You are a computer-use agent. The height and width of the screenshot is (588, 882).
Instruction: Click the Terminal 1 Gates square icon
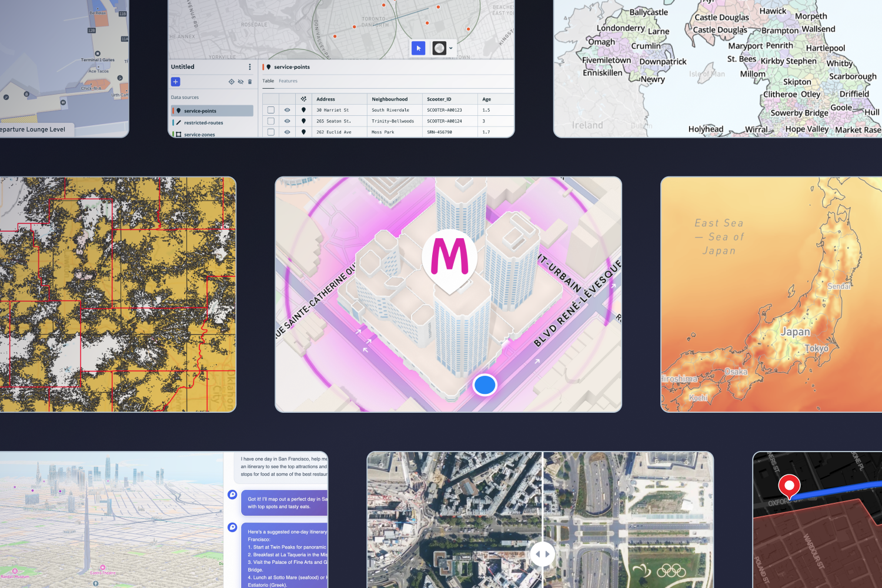click(x=98, y=54)
